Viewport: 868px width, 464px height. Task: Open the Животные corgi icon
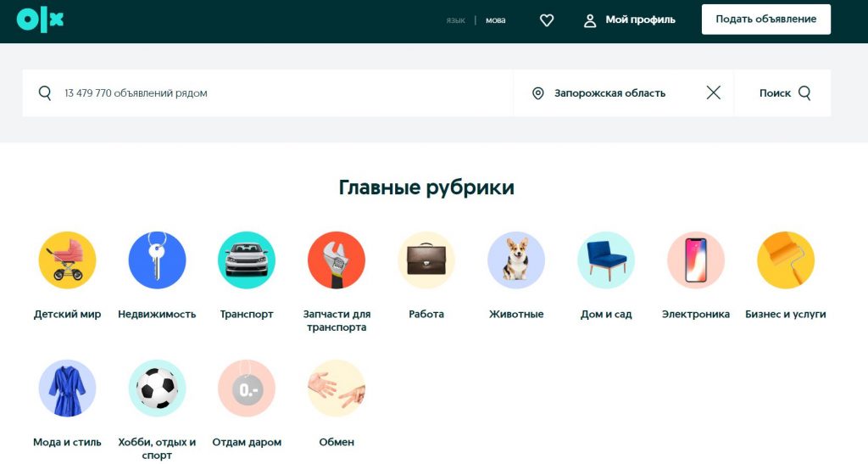pos(516,260)
